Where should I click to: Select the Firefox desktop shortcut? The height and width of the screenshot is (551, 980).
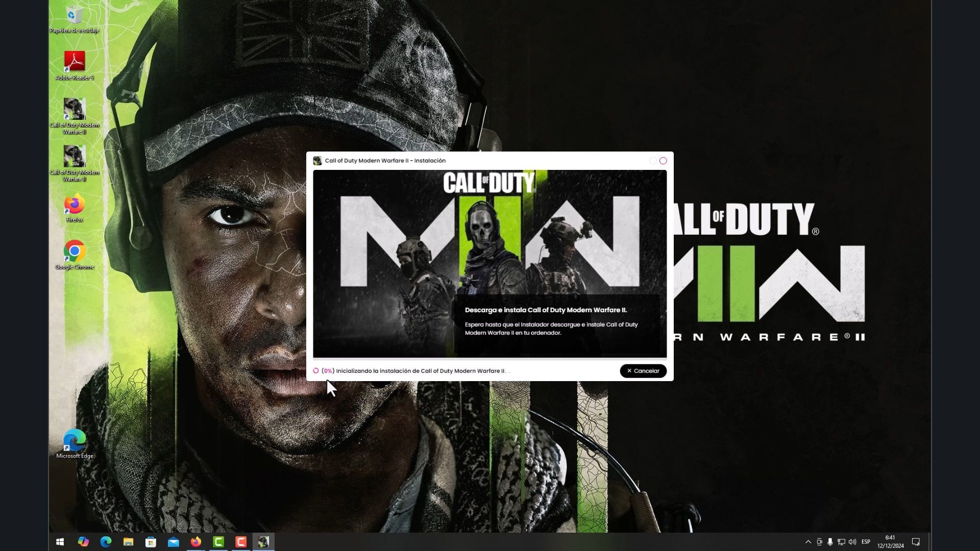point(75,208)
